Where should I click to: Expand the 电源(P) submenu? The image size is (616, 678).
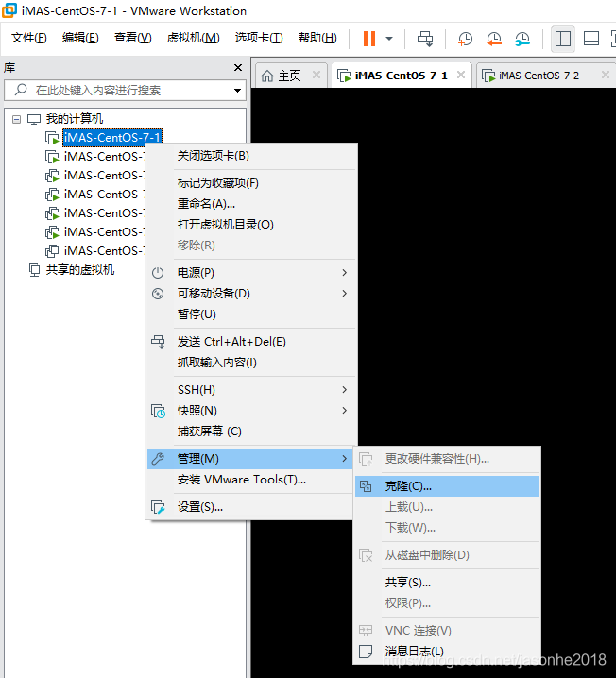tap(252, 272)
